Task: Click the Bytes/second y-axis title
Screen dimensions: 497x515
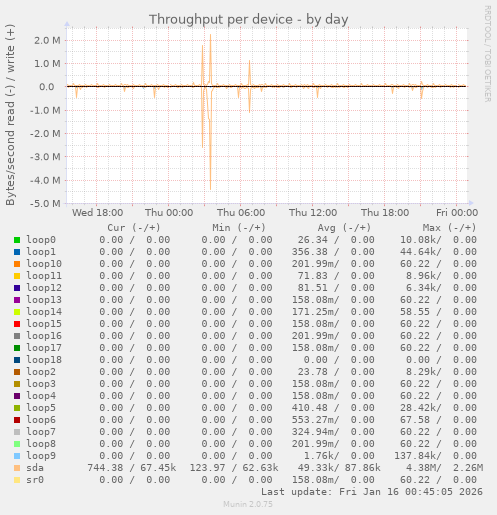Action: coord(10,115)
